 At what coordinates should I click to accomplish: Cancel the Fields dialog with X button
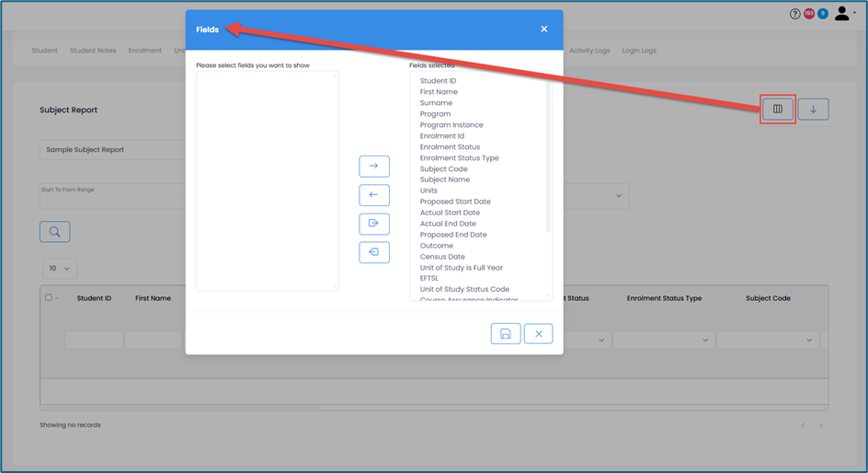538,334
